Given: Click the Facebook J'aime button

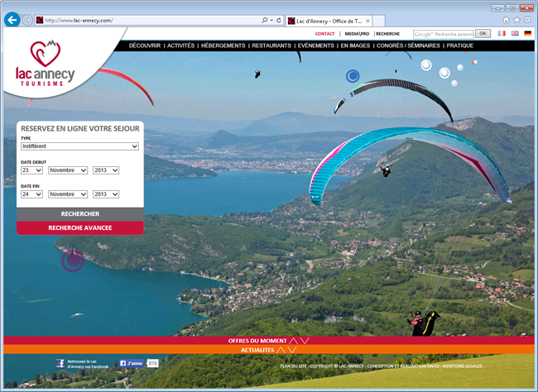Looking at the screenshot, I should [131, 363].
